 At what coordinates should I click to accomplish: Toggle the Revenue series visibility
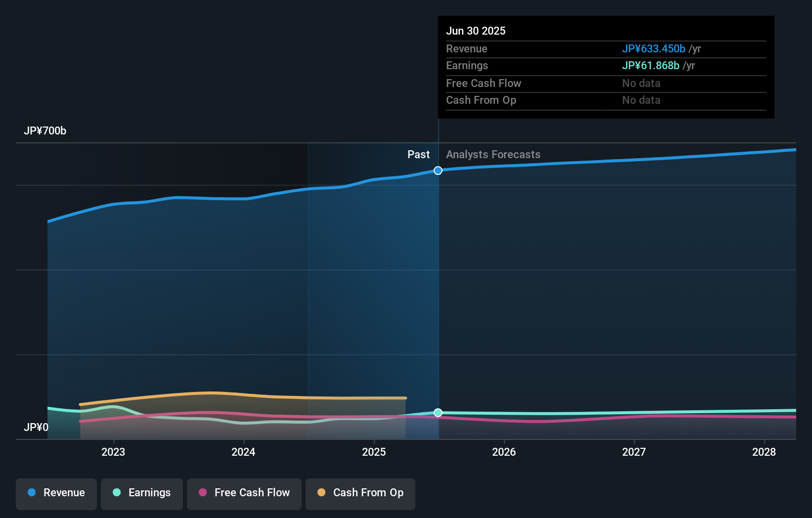coord(56,493)
